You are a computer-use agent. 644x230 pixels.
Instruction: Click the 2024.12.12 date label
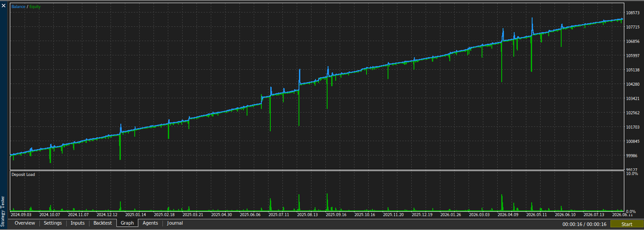tap(107, 214)
